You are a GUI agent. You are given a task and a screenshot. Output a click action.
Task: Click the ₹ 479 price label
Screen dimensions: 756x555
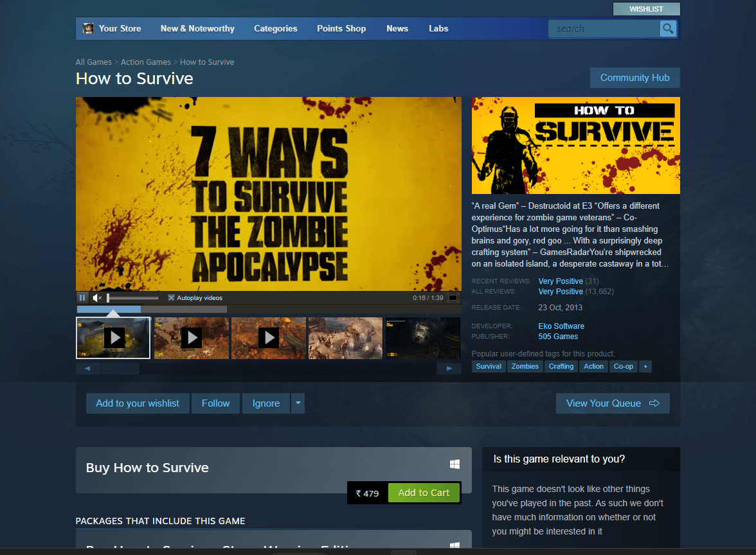click(x=368, y=493)
